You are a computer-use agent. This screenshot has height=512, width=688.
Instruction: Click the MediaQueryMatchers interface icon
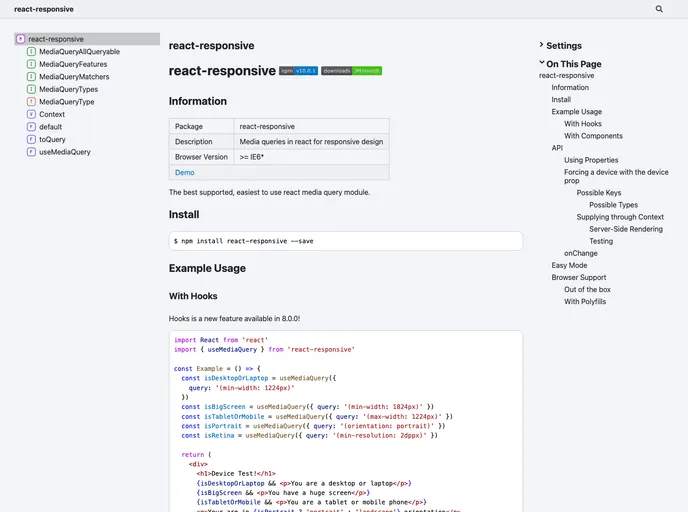pyautogui.click(x=31, y=77)
